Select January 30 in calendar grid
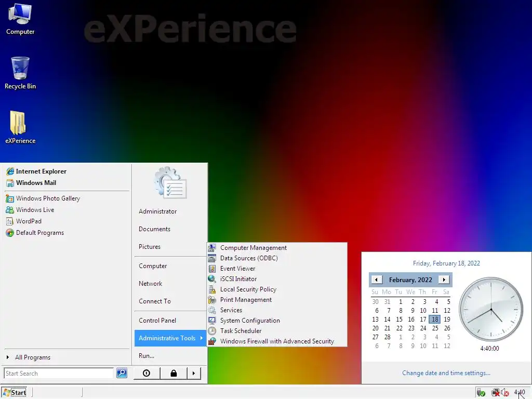This screenshot has height=399, width=532. (x=375, y=302)
